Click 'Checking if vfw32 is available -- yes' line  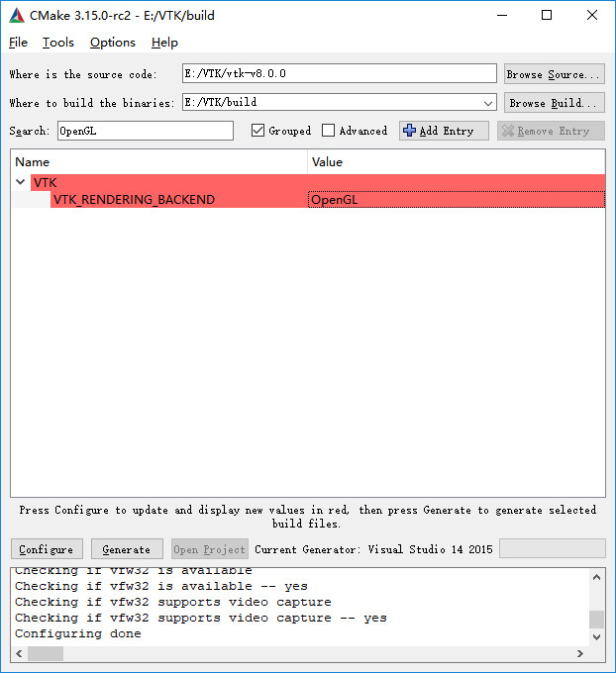tap(161, 586)
